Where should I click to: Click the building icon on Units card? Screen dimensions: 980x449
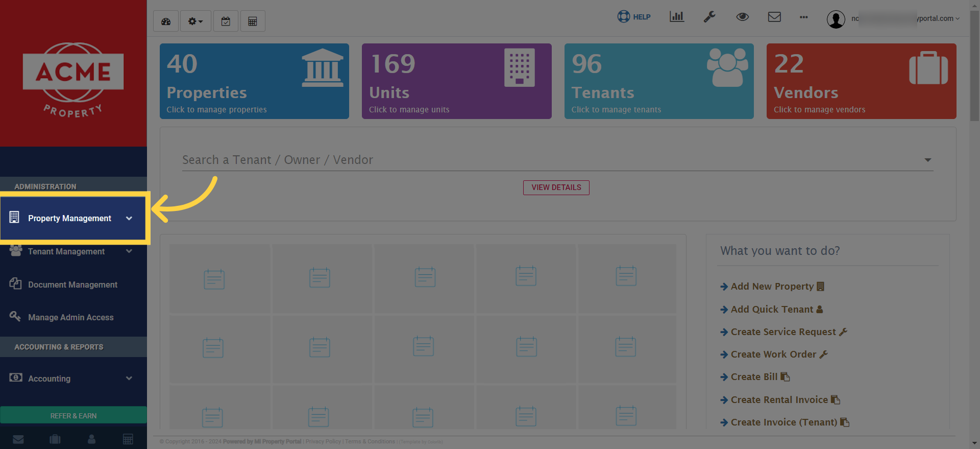[x=520, y=67]
